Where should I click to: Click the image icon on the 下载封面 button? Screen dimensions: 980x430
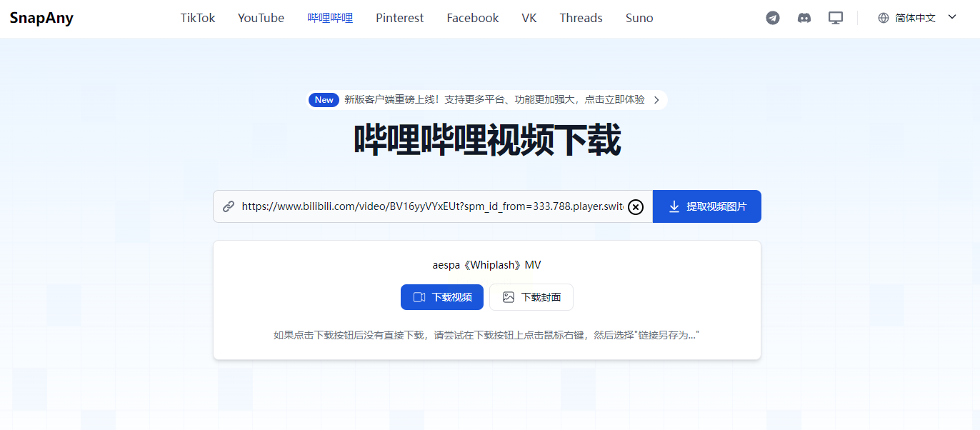click(509, 297)
